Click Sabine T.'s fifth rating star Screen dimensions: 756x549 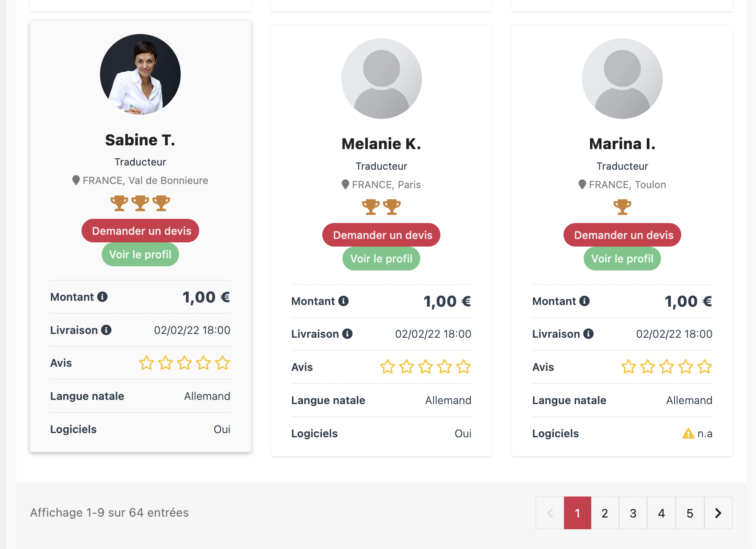[x=222, y=363]
